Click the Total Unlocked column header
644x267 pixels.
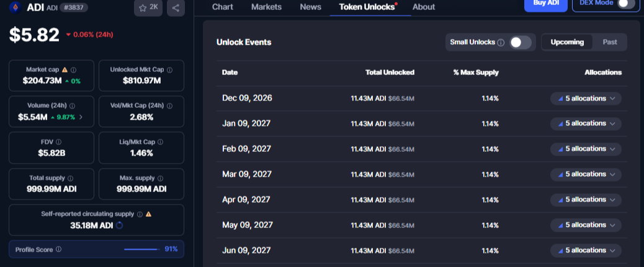390,72
